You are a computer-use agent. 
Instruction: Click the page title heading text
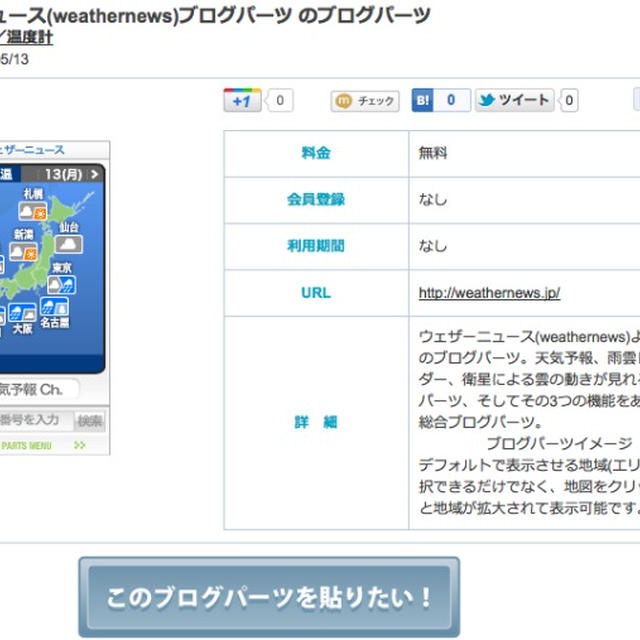[215, 16]
